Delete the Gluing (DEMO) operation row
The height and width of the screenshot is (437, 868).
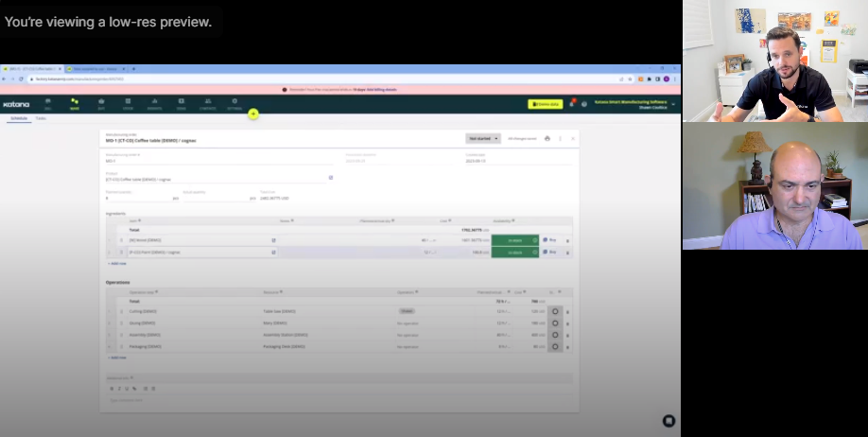point(567,323)
